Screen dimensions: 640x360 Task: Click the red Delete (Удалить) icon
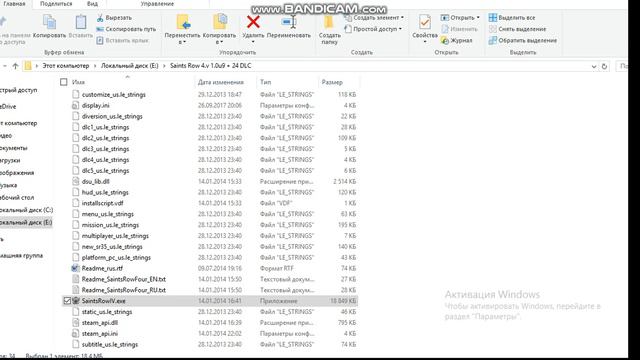click(x=253, y=22)
